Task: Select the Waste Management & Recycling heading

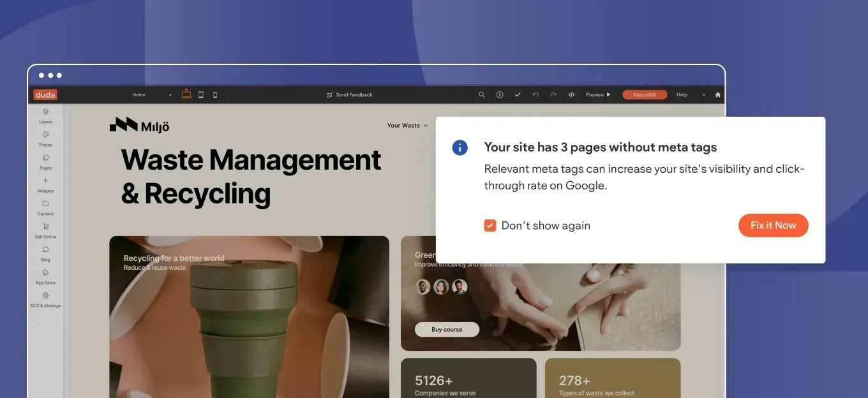Action: (251, 177)
